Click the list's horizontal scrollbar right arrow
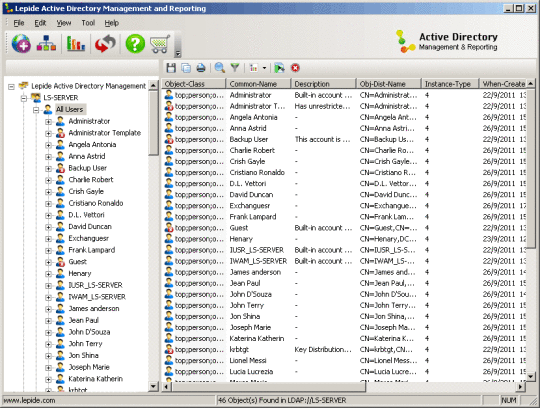540x408 pixels. coord(521,387)
